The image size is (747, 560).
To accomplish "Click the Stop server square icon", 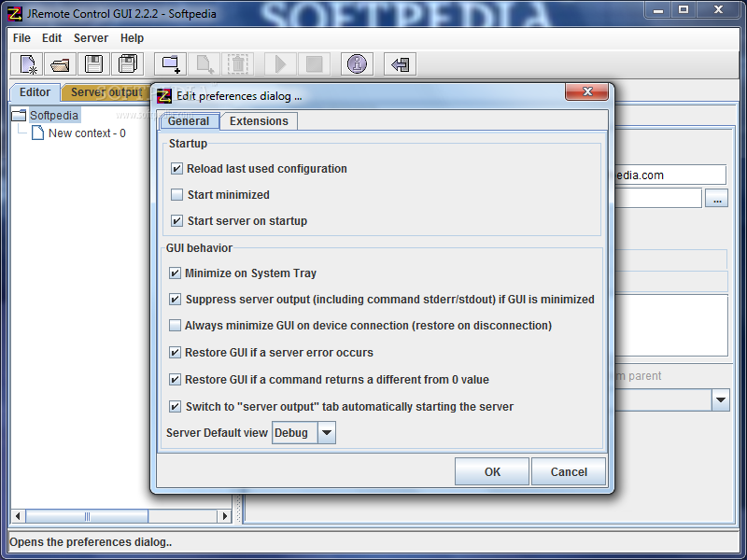I will tap(315, 63).
